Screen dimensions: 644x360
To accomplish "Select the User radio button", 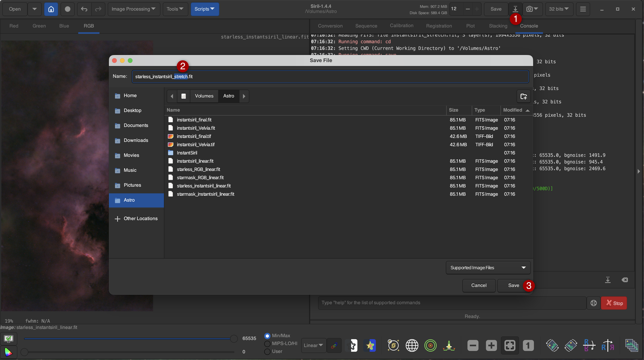I will point(267,352).
